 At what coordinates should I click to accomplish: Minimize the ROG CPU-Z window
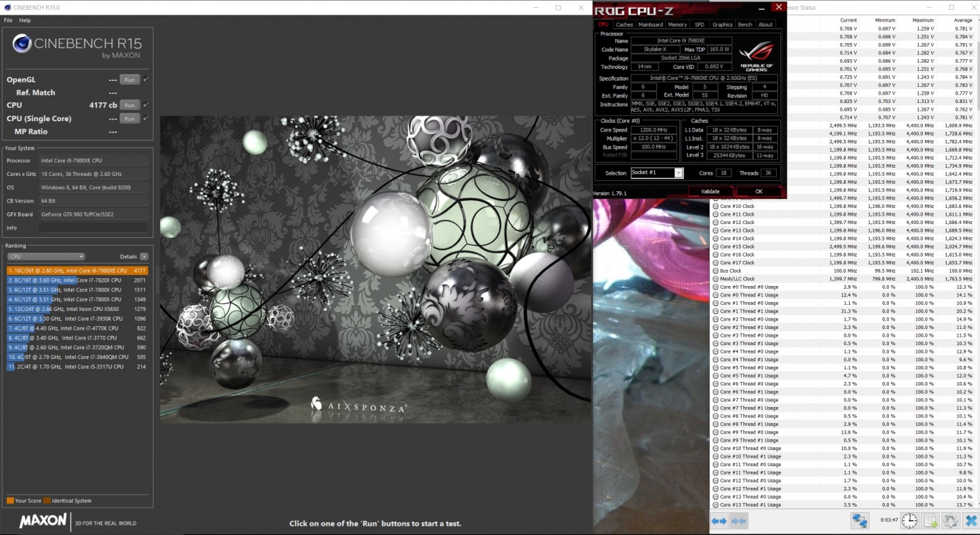(x=761, y=8)
